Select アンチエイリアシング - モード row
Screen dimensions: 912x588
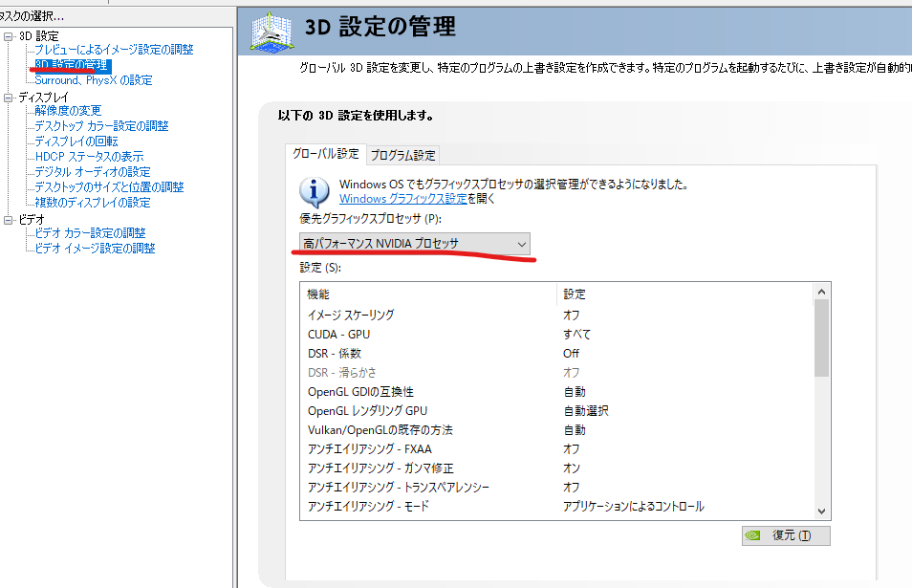point(556,507)
